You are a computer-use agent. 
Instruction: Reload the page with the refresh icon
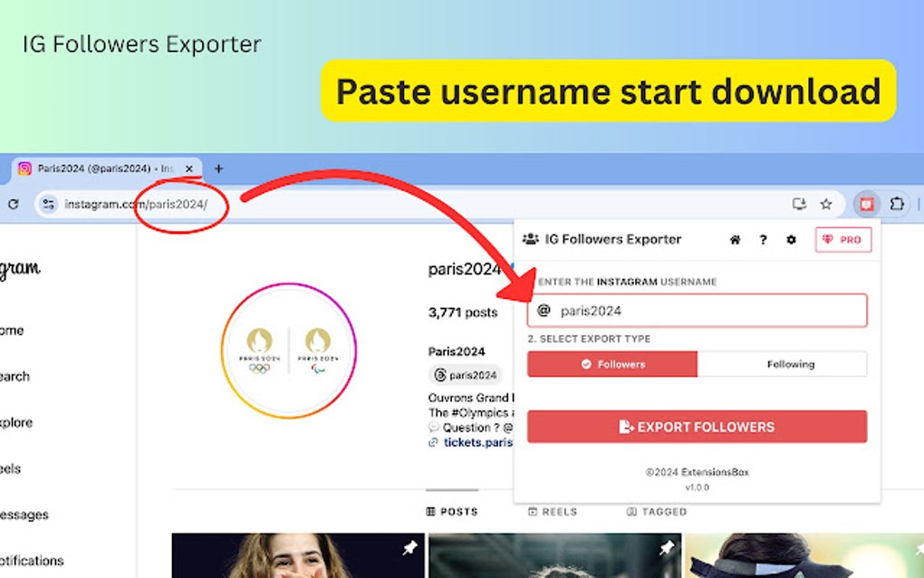(13, 205)
